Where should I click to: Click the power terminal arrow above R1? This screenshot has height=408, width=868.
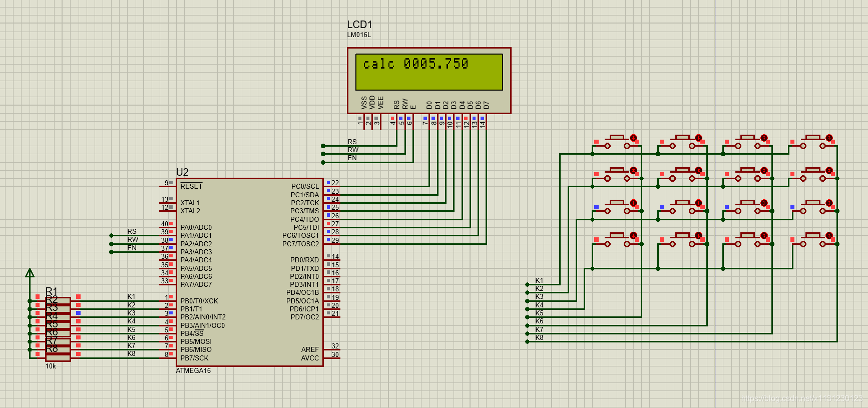pyautogui.click(x=30, y=273)
